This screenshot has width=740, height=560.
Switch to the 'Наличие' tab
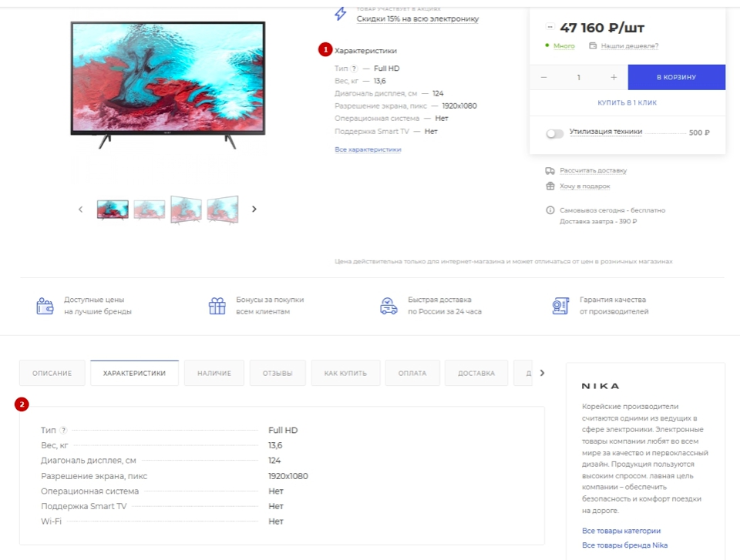(x=214, y=373)
